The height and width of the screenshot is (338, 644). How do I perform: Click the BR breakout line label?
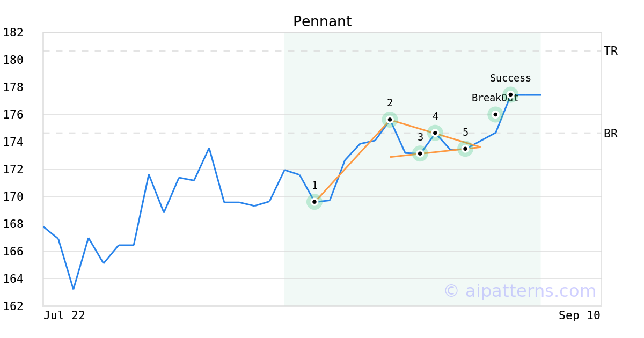tap(611, 134)
